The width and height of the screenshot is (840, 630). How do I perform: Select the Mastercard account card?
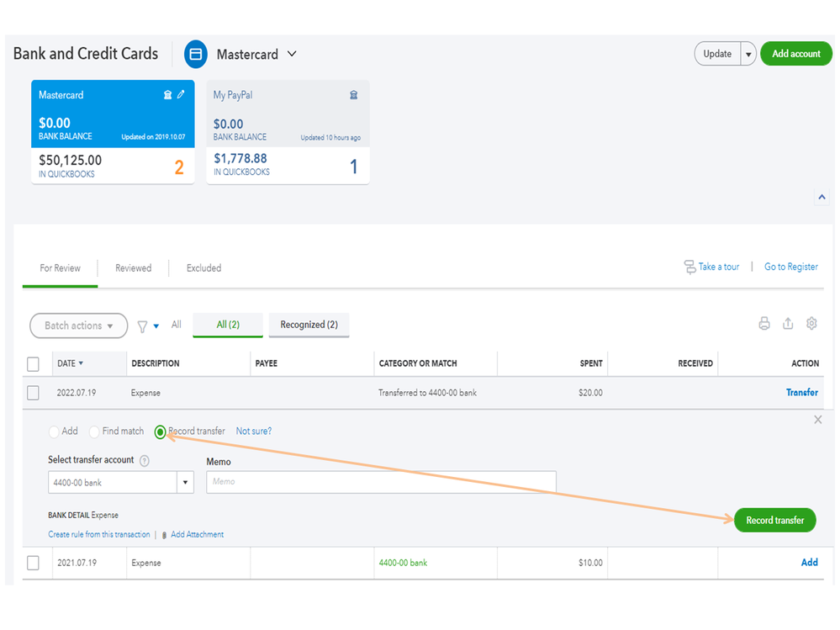click(x=113, y=132)
